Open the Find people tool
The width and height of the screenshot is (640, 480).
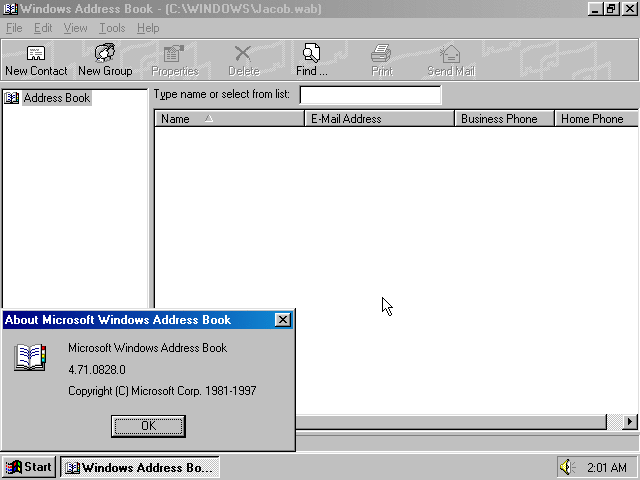tap(311, 60)
